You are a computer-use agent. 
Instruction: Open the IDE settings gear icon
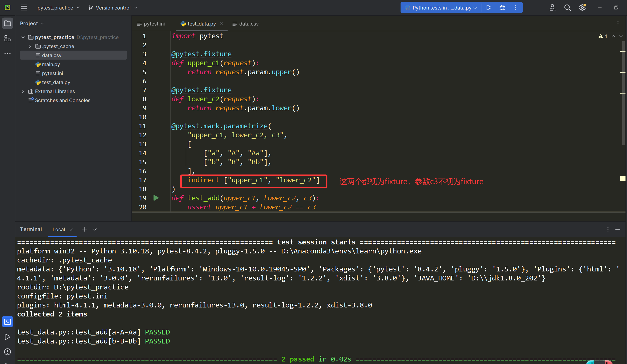pos(582,8)
